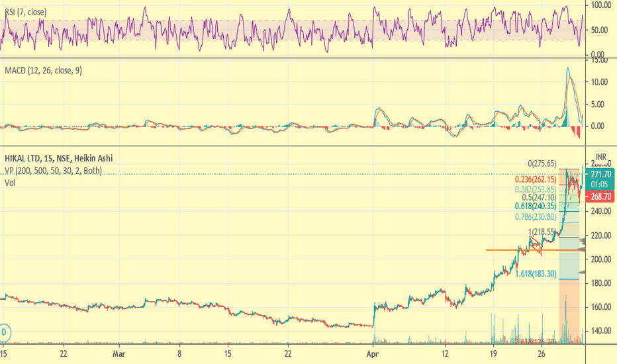Click the 19 date on time axis

[493, 354]
